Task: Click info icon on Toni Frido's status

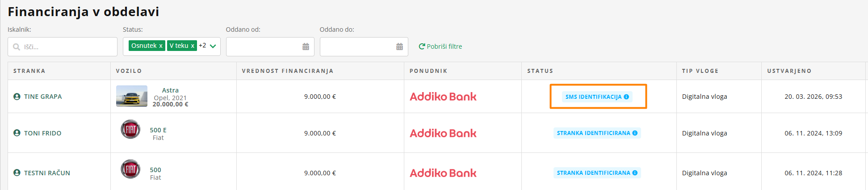Action: (635, 133)
